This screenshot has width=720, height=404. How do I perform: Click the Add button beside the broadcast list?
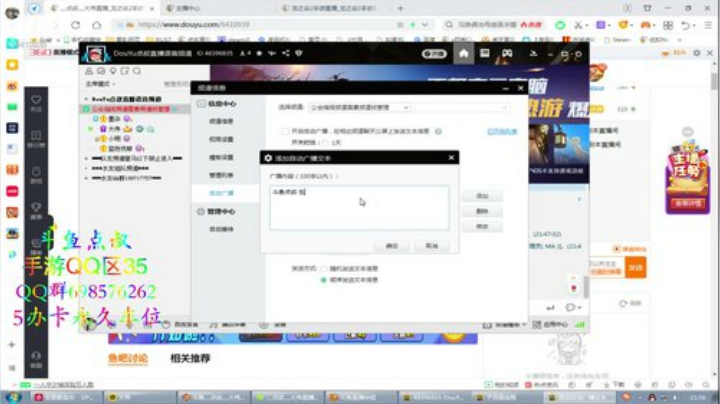click(x=482, y=196)
